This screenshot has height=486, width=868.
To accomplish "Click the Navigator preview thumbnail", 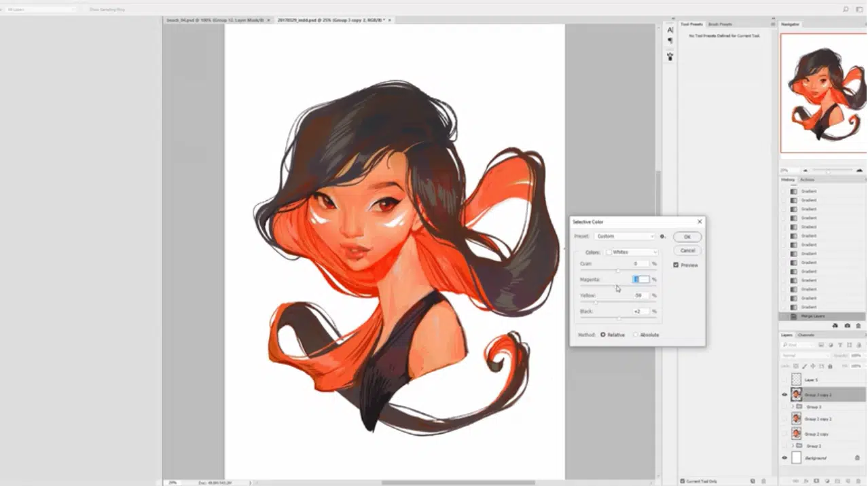I will pos(822,92).
